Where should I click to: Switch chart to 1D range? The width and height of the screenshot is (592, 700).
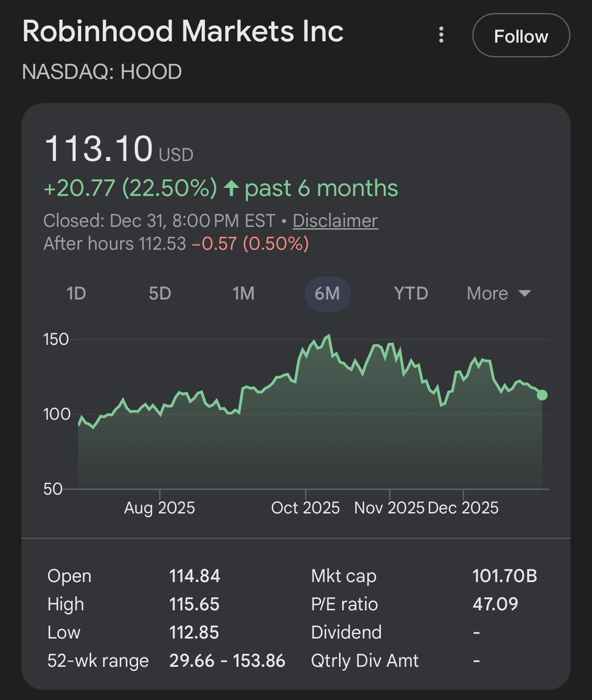pos(76,293)
